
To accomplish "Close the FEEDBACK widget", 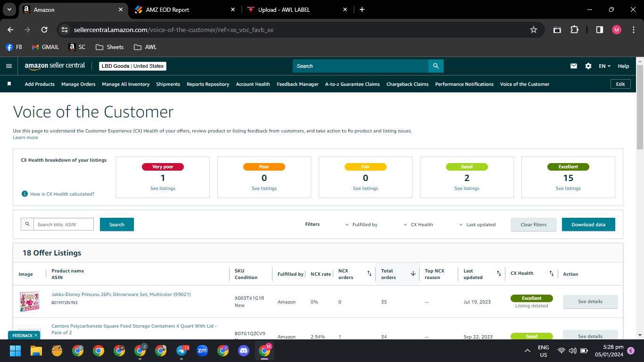I will pos(36,335).
